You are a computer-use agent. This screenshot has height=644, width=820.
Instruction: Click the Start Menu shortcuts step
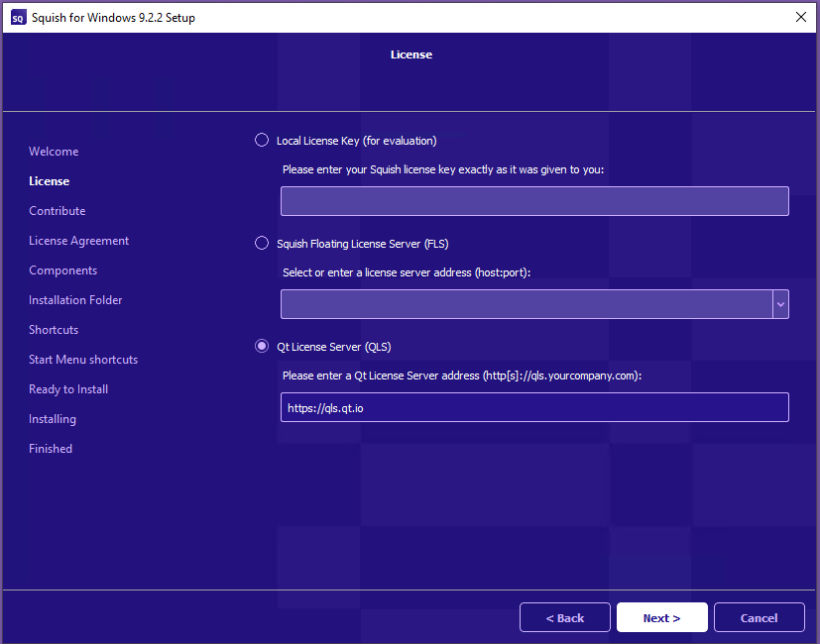coord(83,360)
